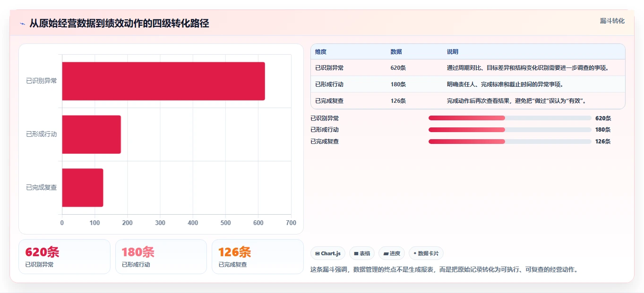Viewport: 644px width, 293px height.
Task: Click the 已识别异常 label beside the progress bar
Action: [325, 118]
